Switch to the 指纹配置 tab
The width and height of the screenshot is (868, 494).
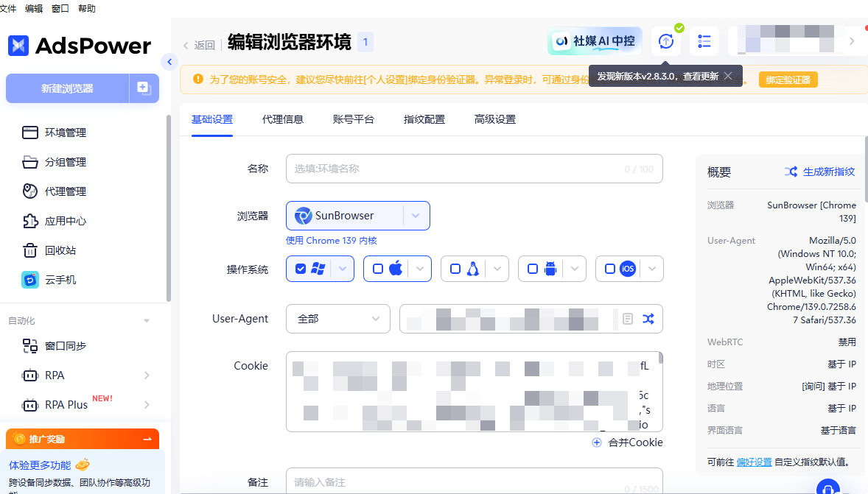tap(424, 119)
